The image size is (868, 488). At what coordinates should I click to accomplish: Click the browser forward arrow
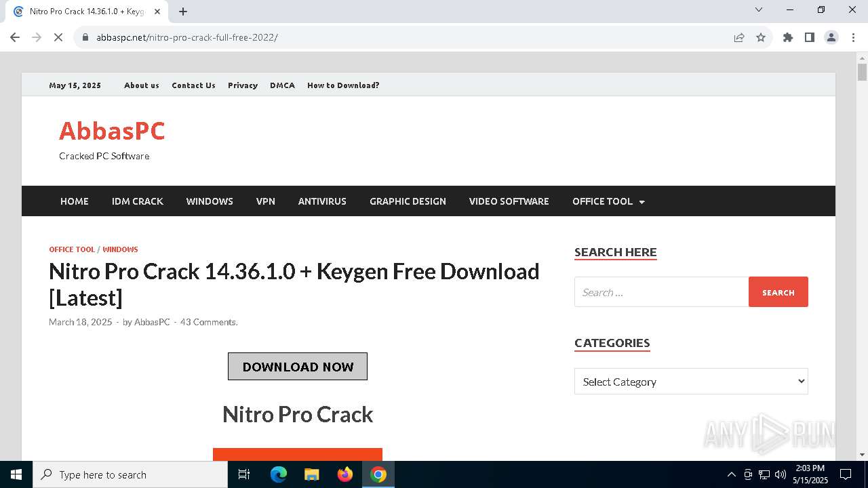(37, 37)
